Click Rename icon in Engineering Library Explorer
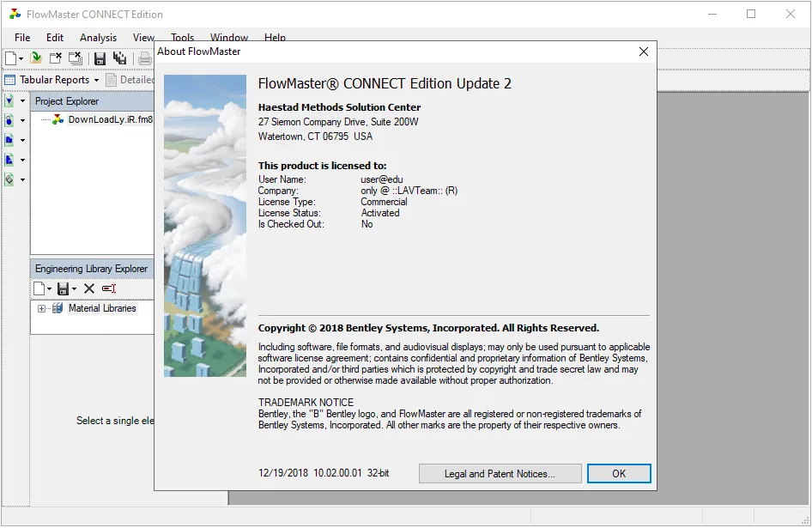The image size is (812, 528). coord(109,288)
